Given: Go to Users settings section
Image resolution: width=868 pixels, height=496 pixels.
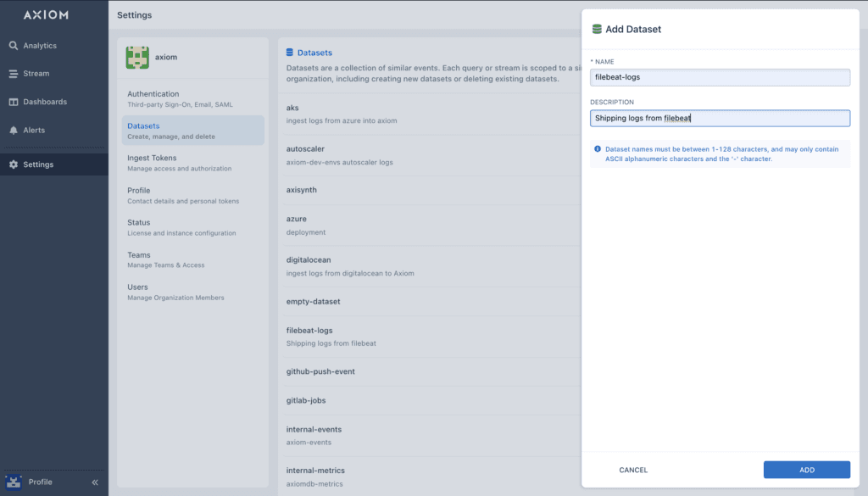Looking at the screenshot, I should click(192, 292).
